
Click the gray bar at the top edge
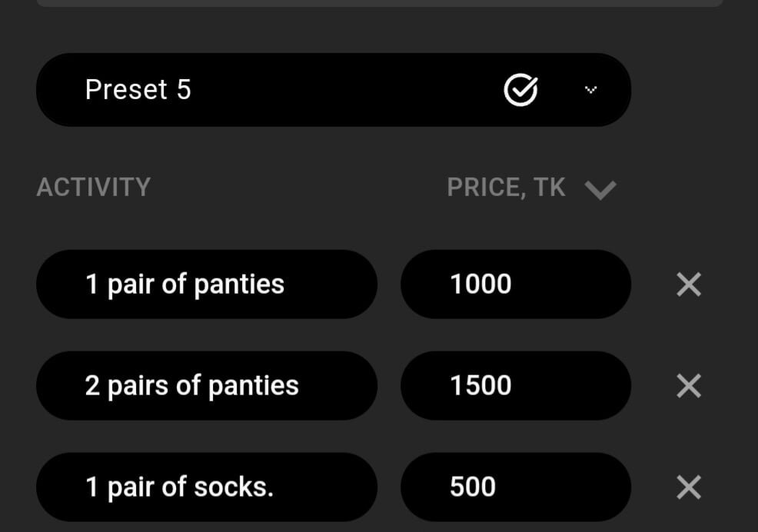tap(379, 3)
